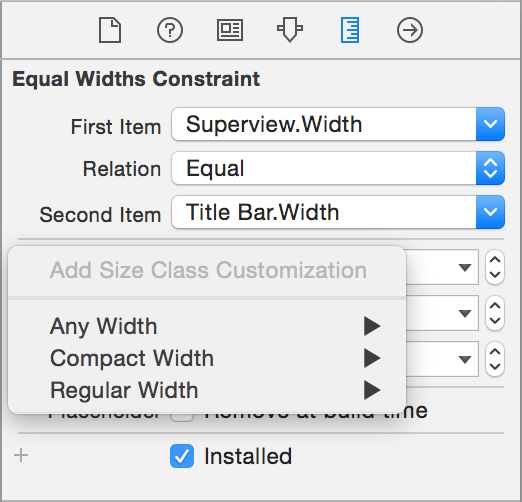Open the top combo box arrow
Screen dimensions: 522x502
pyautogui.click(x=465, y=267)
